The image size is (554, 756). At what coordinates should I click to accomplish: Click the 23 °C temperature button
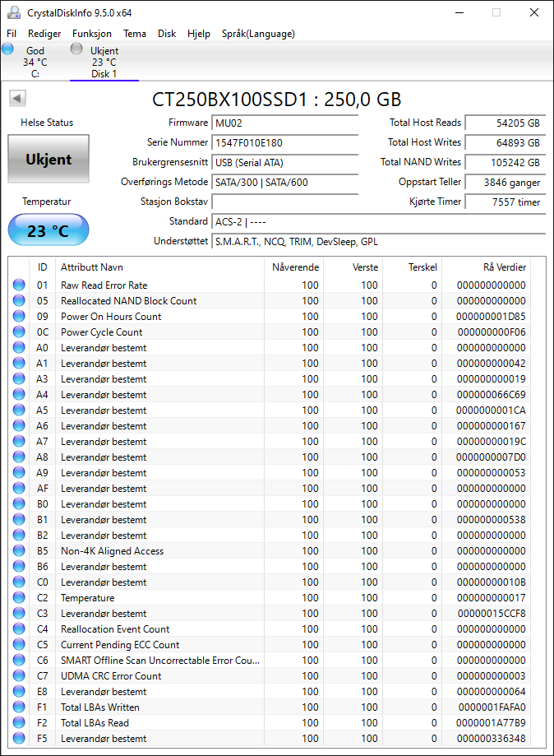48,230
